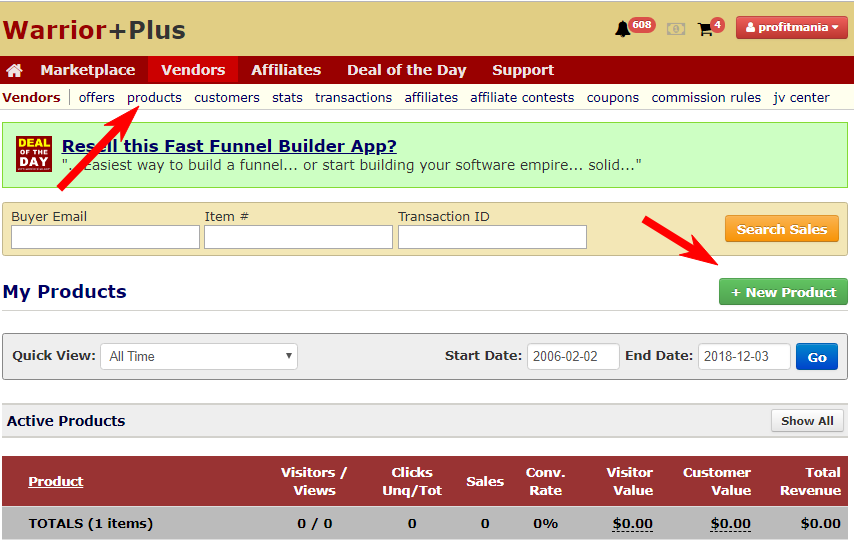Open Resell this Fast Funnel Builder App link
The width and height of the screenshot is (854, 540).
click(x=229, y=146)
